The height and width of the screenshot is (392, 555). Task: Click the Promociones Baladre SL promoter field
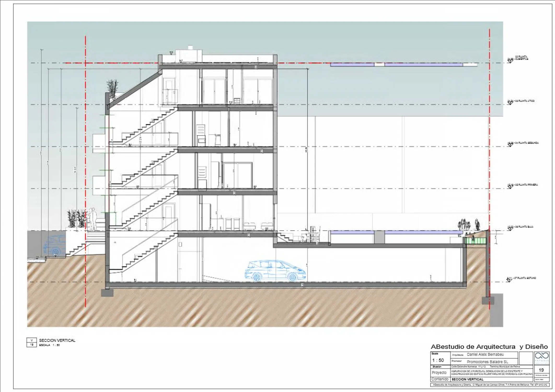click(x=487, y=362)
